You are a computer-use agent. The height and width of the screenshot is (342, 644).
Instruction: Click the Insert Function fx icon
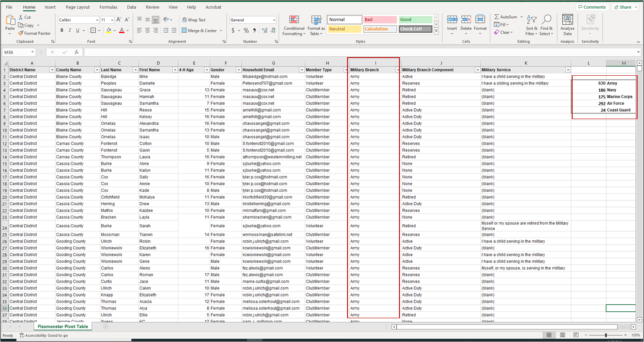pyautogui.click(x=76, y=52)
